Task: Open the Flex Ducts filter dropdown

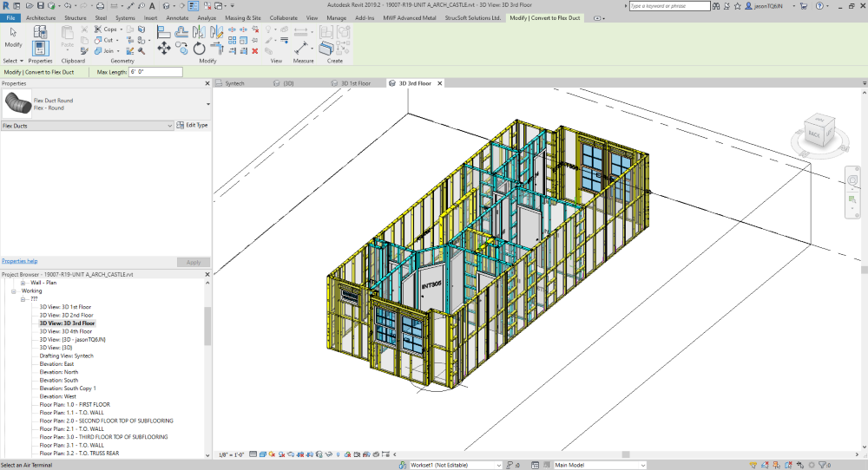Action: tap(169, 126)
